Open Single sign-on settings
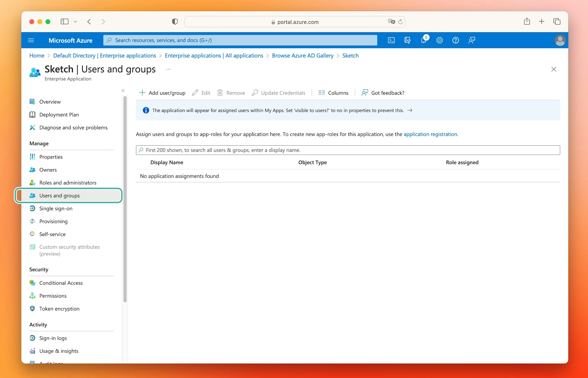The width and height of the screenshot is (588, 378). [x=56, y=208]
